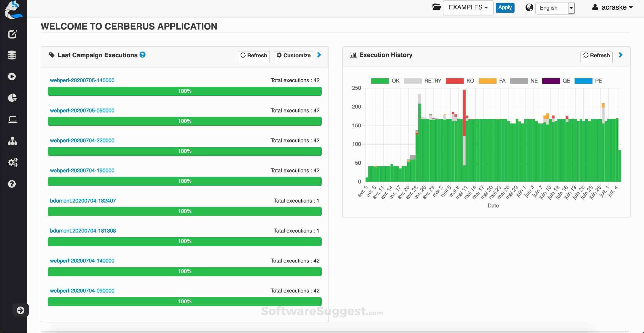Open the EXAMPLES system dropdown
The height and width of the screenshot is (333, 644).
coord(468,7)
